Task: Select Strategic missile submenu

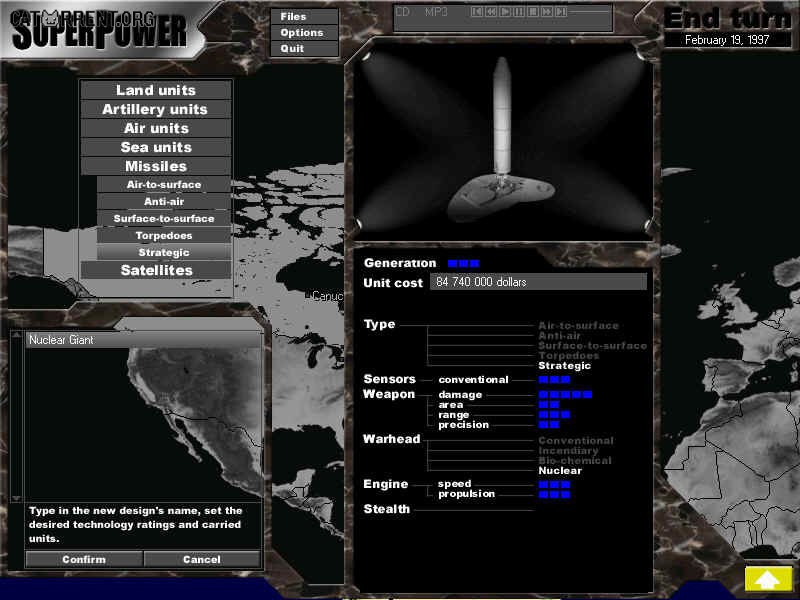Action: pyautogui.click(x=164, y=252)
